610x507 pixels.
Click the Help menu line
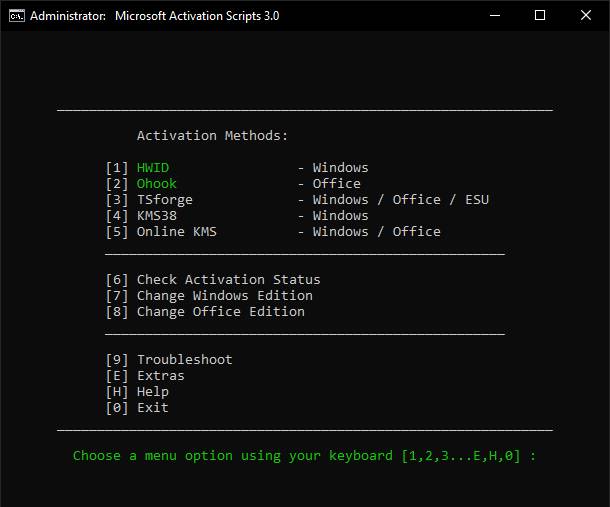137,392
